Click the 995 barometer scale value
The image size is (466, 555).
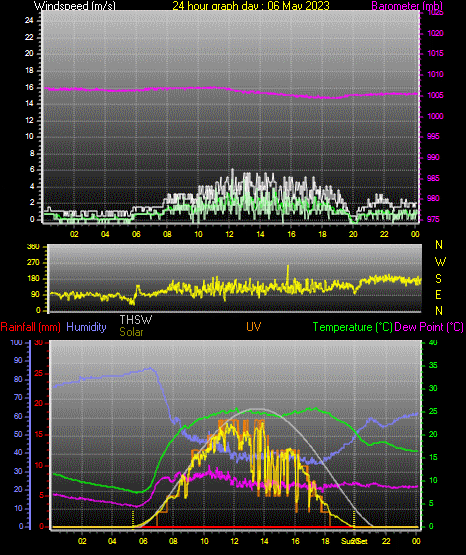click(433, 136)
